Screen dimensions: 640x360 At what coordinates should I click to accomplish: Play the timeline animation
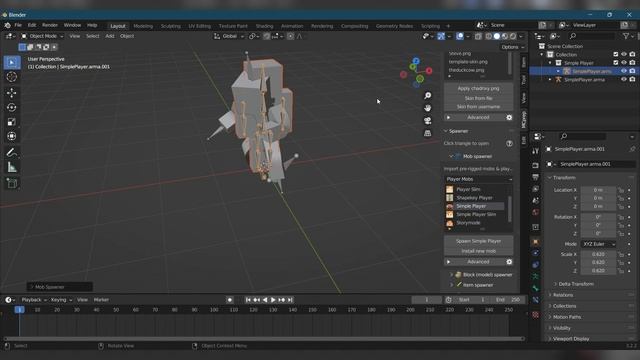273,300
